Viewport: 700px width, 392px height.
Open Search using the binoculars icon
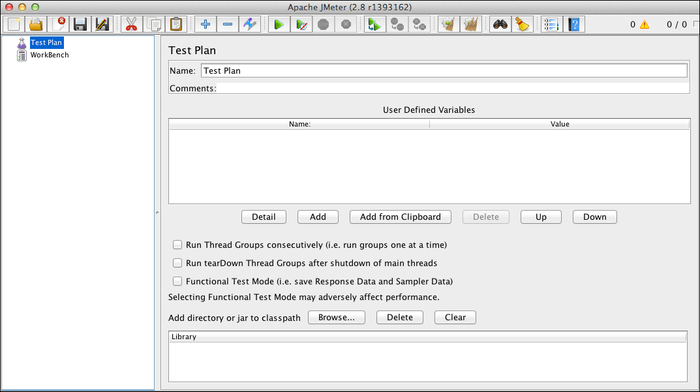tap(500, 25)
